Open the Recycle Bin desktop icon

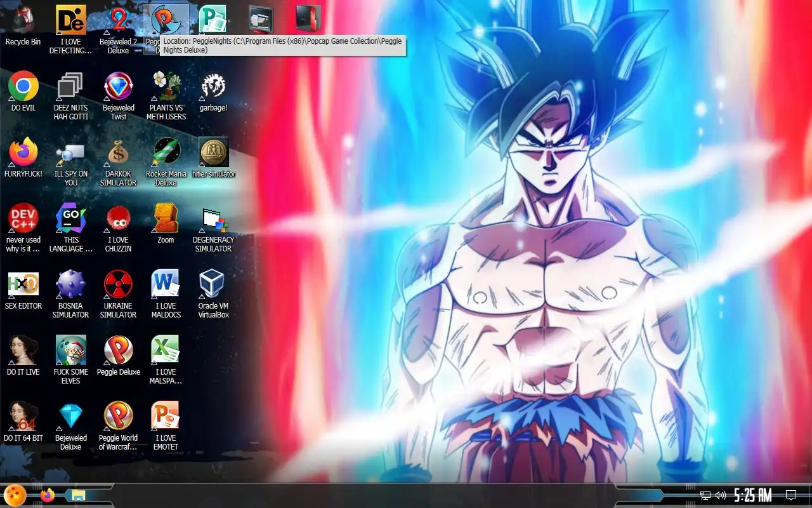click(x=23, y=20)
